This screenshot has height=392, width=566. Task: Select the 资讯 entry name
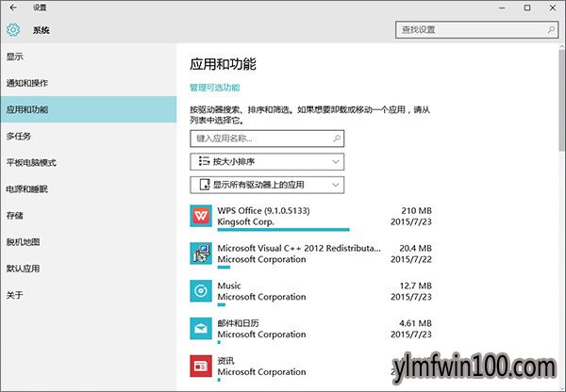coord(225,361)
